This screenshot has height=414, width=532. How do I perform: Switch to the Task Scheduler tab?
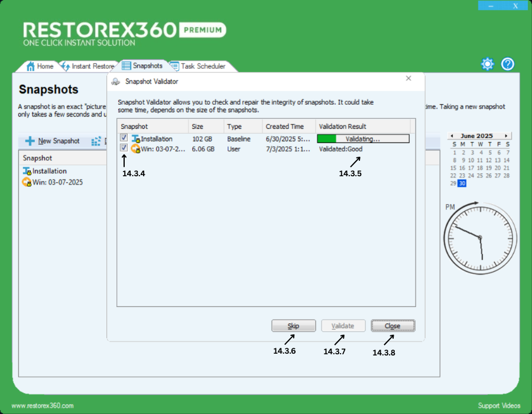(x=202, y=66)
